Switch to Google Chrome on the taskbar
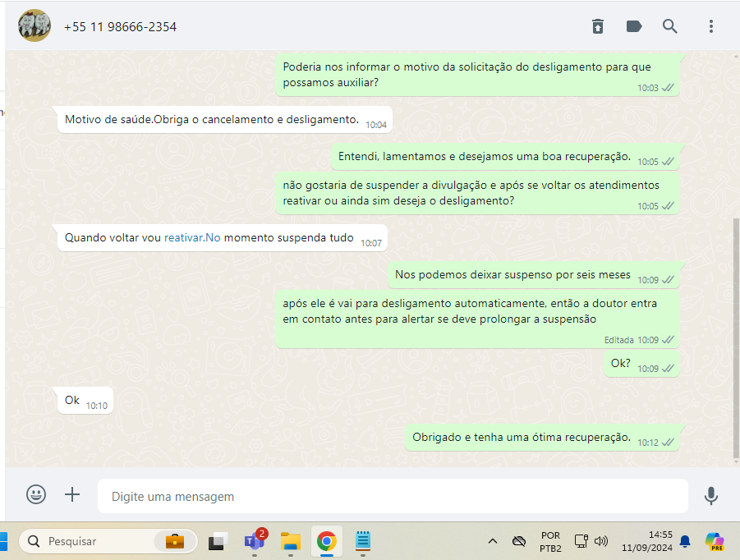This screenshot has height=560, width=740. (x=327, y=541)
